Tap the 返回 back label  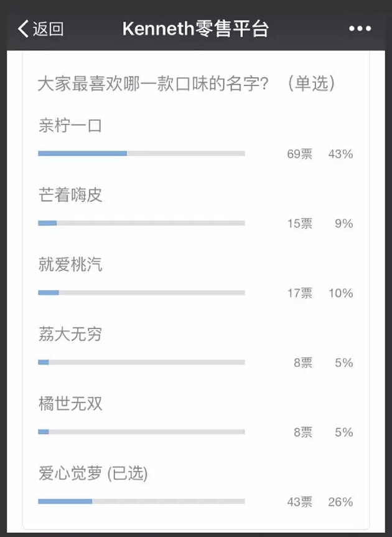(x=48, y=29)
